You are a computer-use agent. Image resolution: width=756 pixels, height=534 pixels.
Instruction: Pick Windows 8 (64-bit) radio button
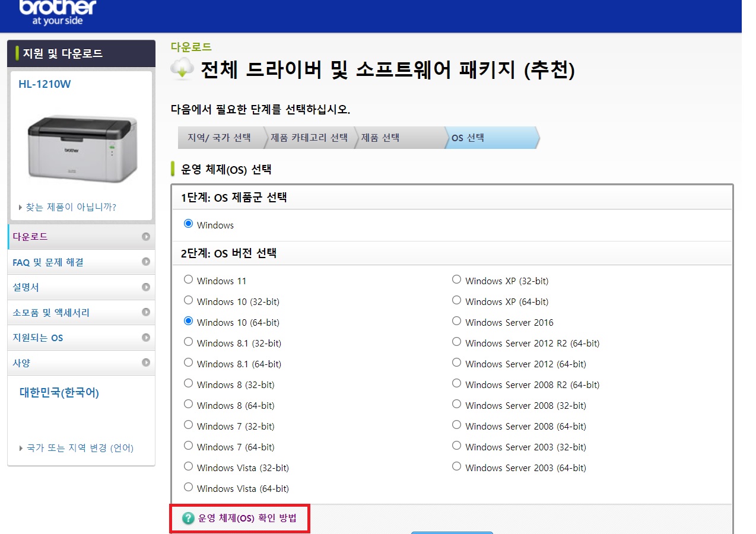(188, 404)
